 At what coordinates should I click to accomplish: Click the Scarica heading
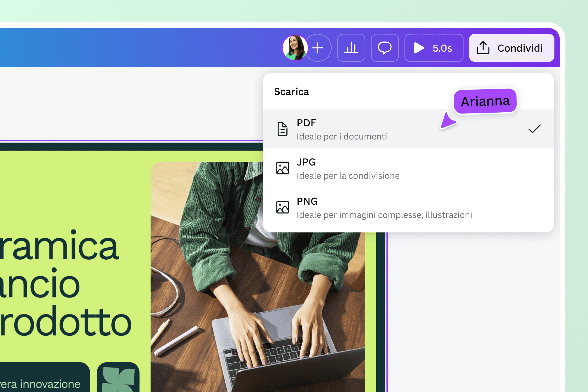pos(292,92)
